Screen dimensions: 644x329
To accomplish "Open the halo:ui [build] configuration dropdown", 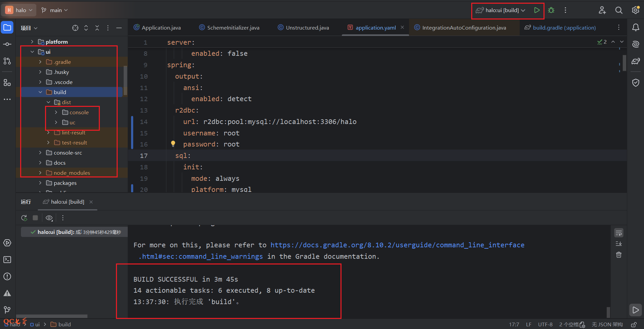I will [x=502, y=10].
